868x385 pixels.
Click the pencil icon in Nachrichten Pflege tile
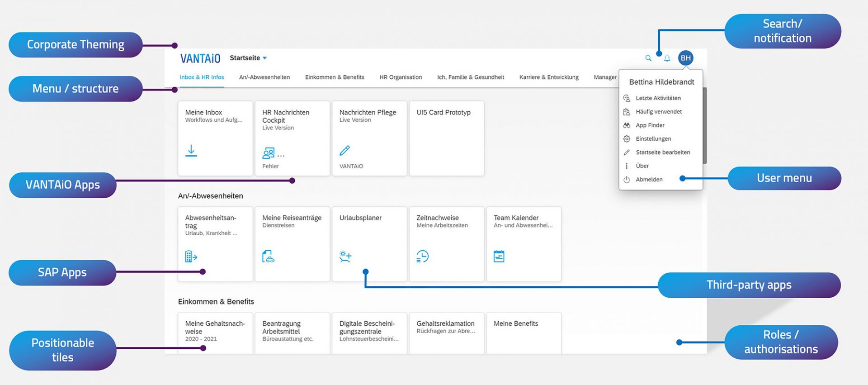tap(344, 151)
